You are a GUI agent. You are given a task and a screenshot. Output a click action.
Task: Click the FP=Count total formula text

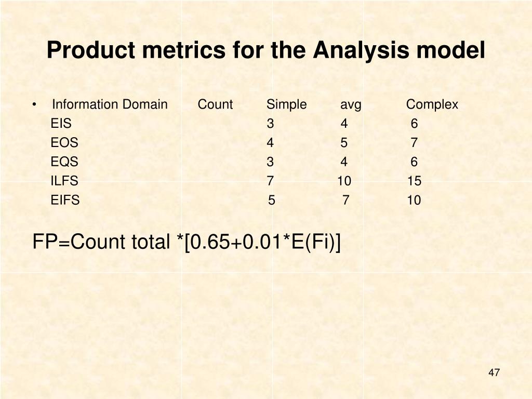(x=187, y=242)
